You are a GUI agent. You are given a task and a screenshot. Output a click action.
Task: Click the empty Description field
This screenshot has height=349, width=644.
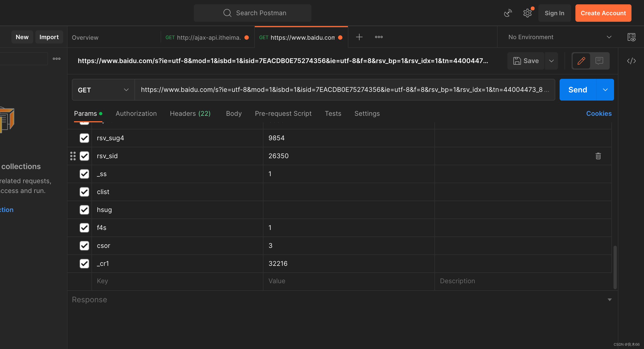[x=523, y=281]
